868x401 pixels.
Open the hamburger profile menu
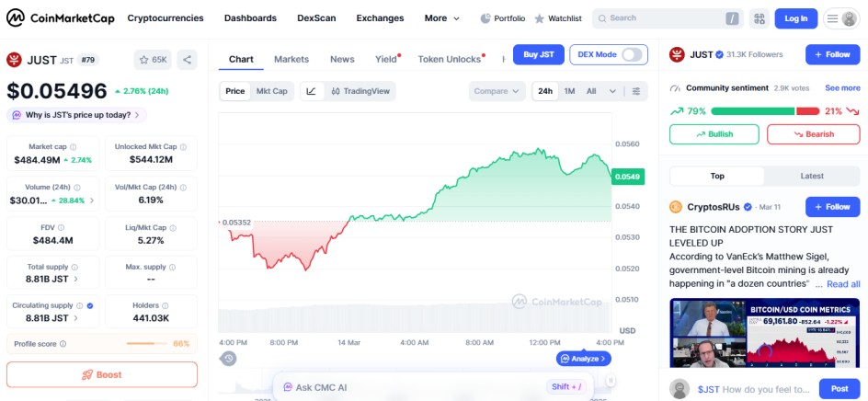point(841,18)
